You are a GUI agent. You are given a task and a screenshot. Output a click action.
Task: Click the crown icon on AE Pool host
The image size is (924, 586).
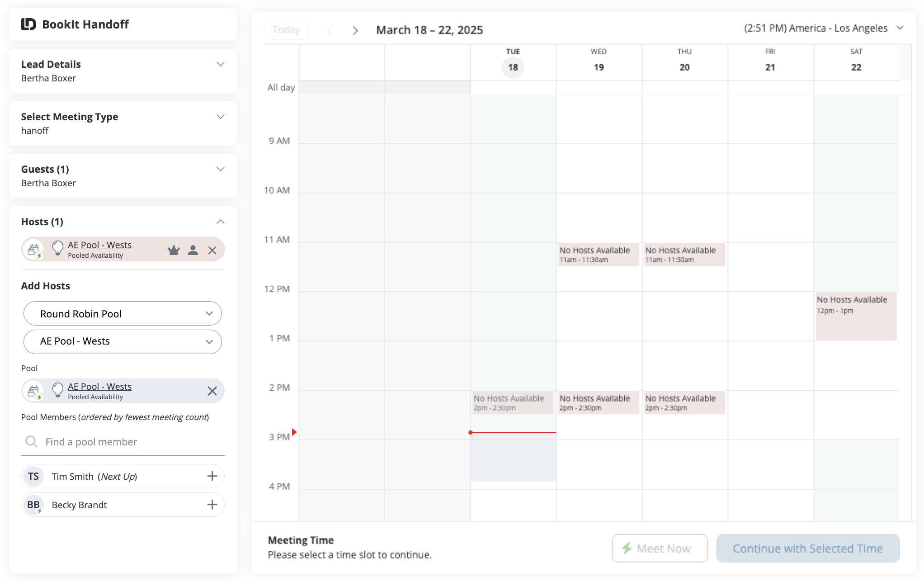pos(174,250)
